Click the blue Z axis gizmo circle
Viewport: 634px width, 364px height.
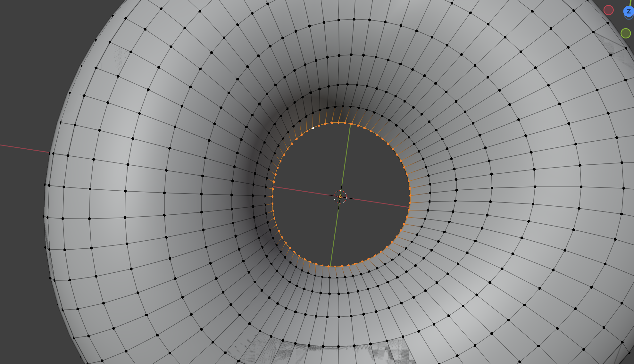click(x=629, y=11)
